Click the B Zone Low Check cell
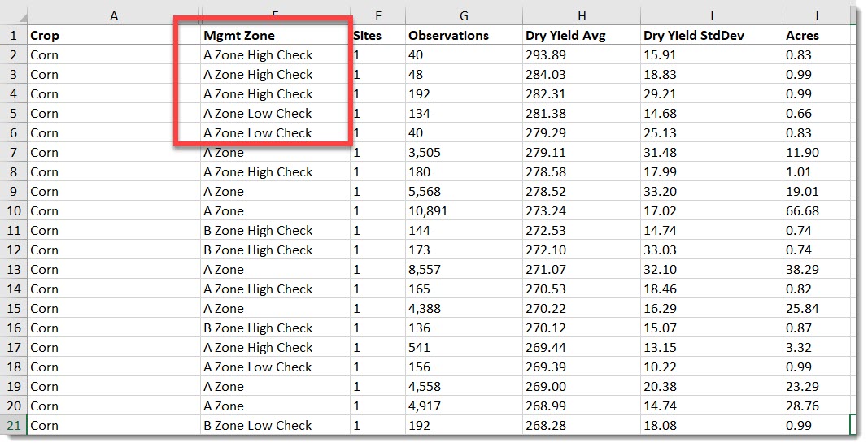Image resolution: width=868 pixels, height=447 pixels. [x=275, y=426]
